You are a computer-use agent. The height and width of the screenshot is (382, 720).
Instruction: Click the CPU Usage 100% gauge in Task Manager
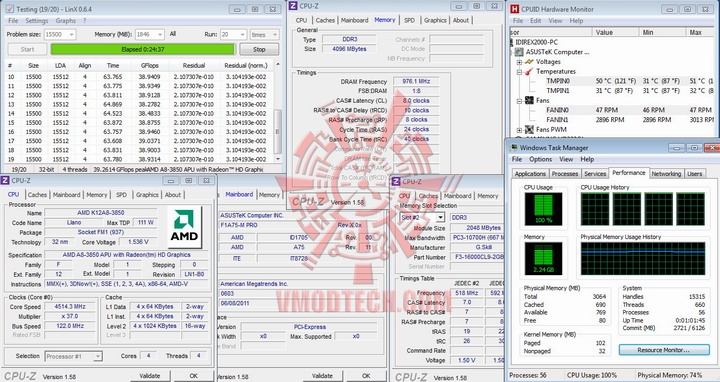pyautogui.click(x=543, y=209)
